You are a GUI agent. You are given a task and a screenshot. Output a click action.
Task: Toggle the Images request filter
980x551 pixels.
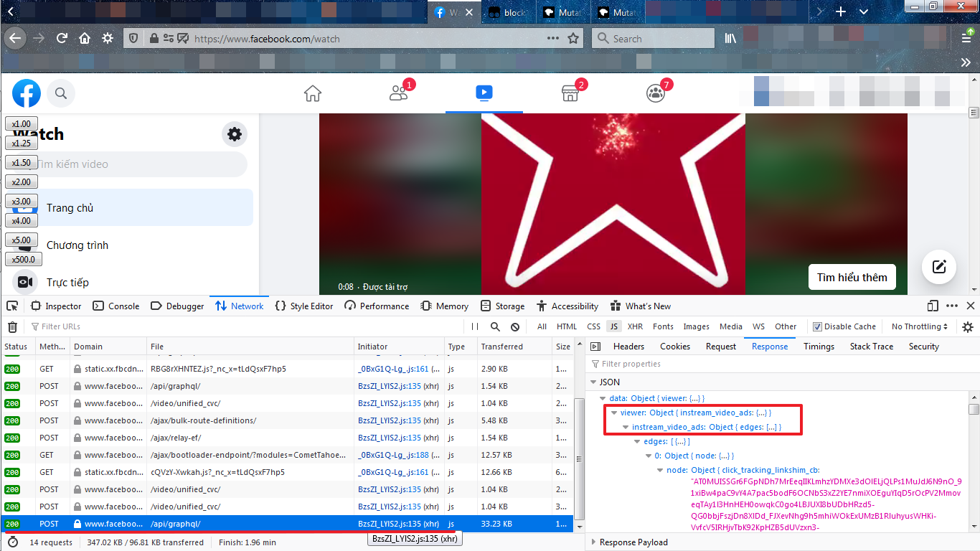click(x=696, y=326)
